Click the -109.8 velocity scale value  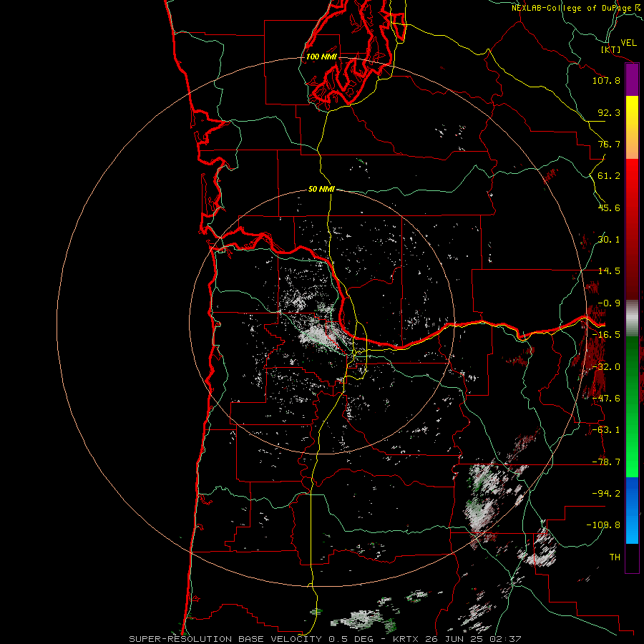[x=603, y=525]
